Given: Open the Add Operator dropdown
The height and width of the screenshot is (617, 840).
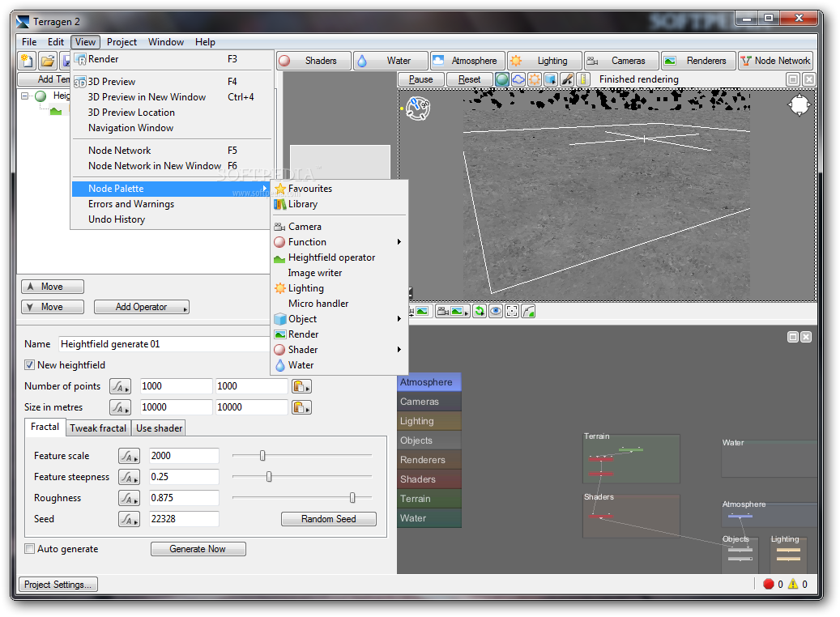Looking at the screenshot, I should (x=142, y=307).
